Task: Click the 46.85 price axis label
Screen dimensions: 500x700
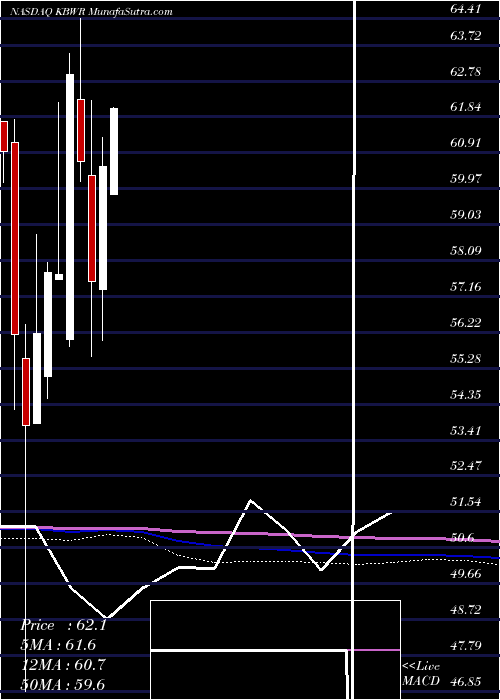Action: 466,682
